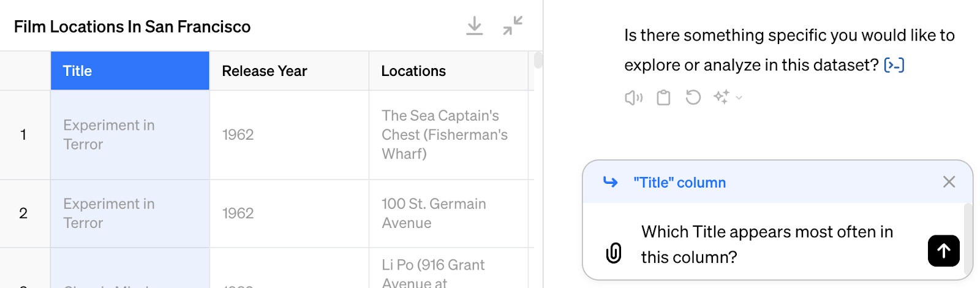Select row 1 number cell
Viewport: 980px width, 288px height.
click(25, 135)
